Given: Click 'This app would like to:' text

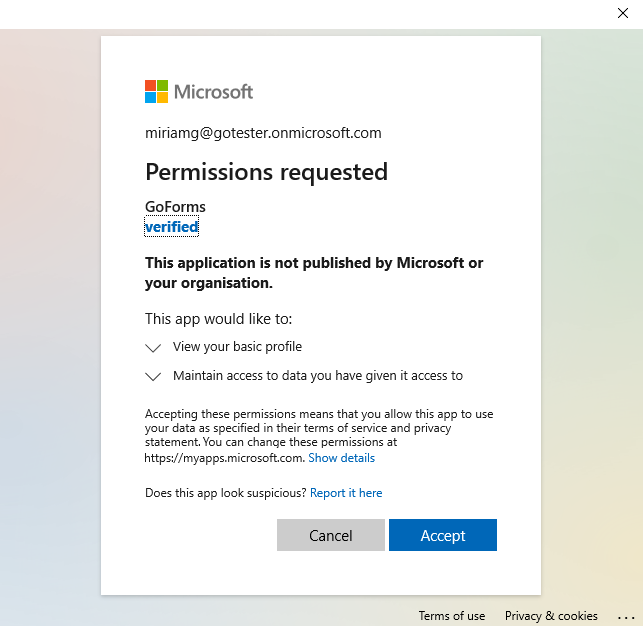Looking at the screenshot, I should click(x=218, y=319).
